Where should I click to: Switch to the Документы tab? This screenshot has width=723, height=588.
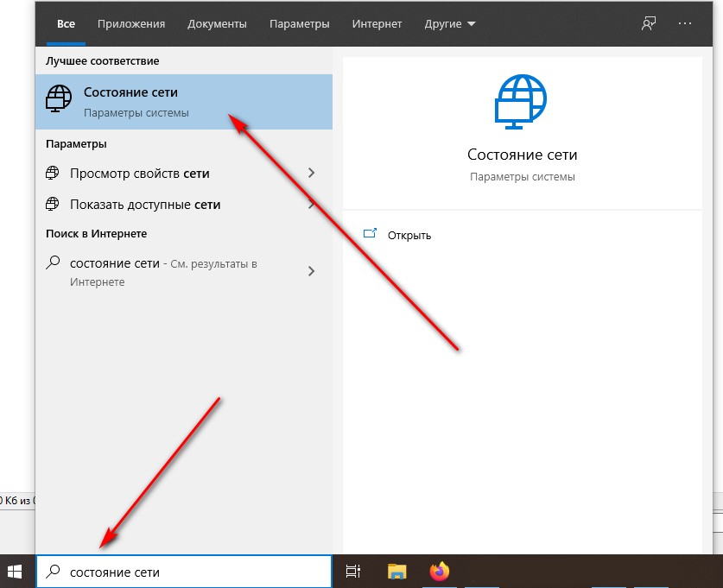click(216, 24)
